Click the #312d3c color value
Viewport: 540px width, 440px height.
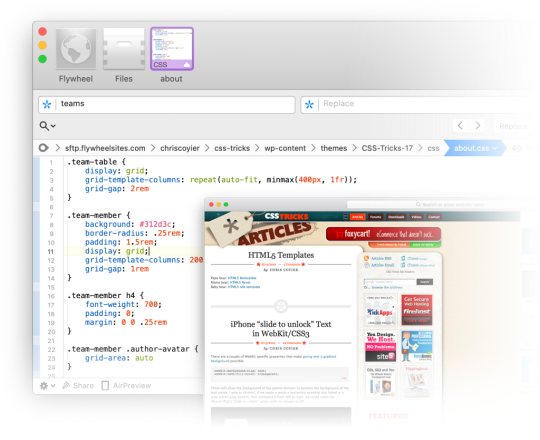click(156, 224)
